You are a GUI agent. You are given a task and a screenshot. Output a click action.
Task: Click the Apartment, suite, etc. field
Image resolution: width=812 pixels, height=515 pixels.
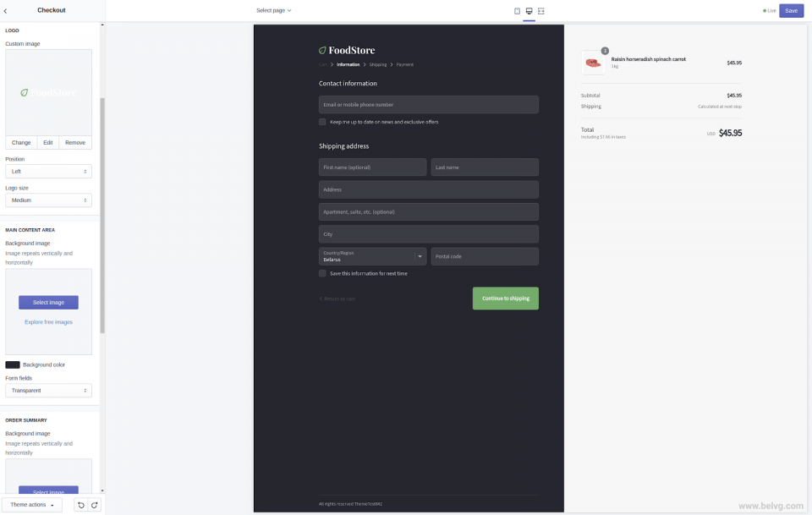pyautogui.click(x=429, y=211)
